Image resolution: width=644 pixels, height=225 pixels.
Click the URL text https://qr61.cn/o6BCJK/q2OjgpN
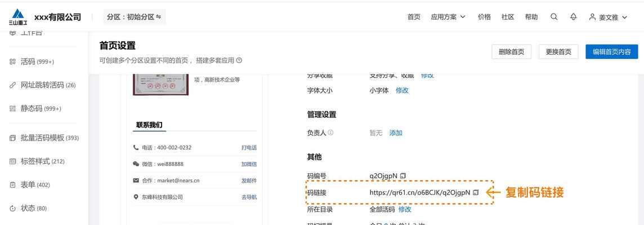[x=420, y=192]
